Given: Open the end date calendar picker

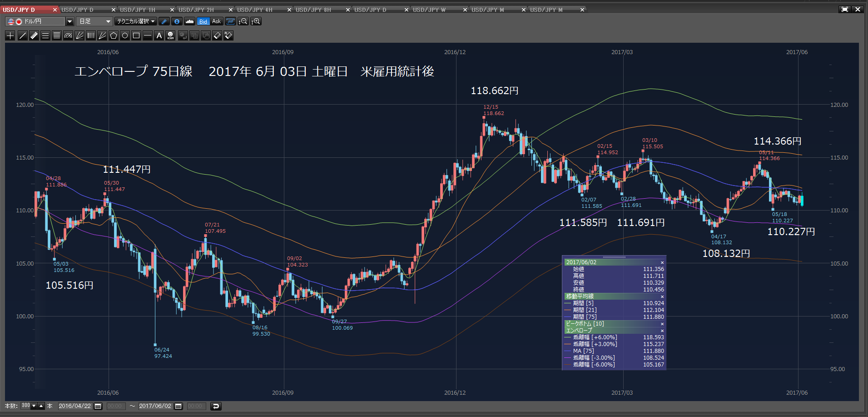Looking at the screenshot, I should coord(179,406).
